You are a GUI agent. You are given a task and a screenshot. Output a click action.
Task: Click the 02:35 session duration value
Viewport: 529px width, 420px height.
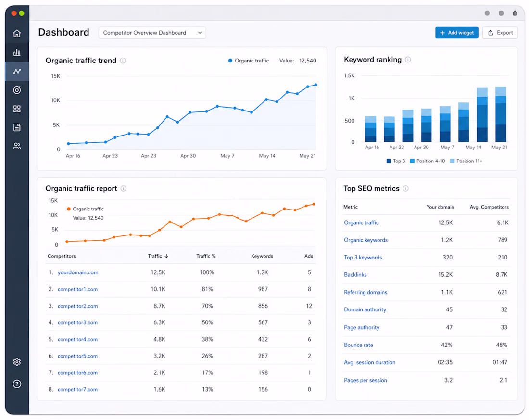pyautogui.click(x=445, y=362)
